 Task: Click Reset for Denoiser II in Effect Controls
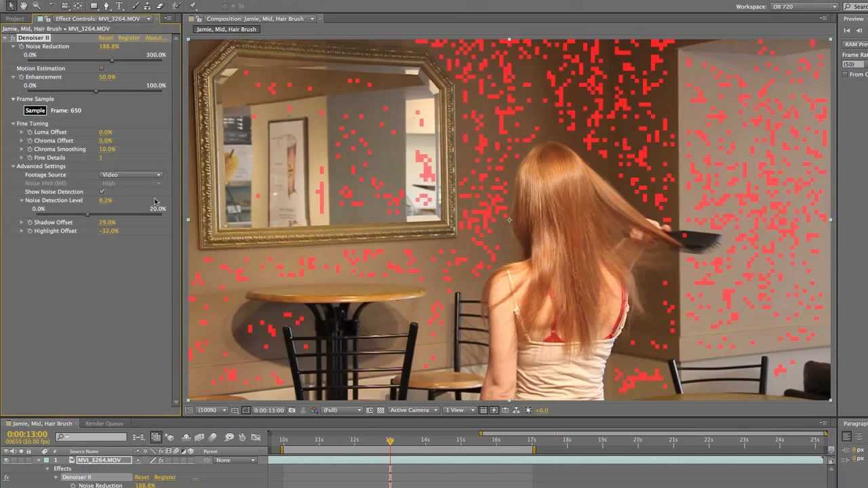[106, 38]
